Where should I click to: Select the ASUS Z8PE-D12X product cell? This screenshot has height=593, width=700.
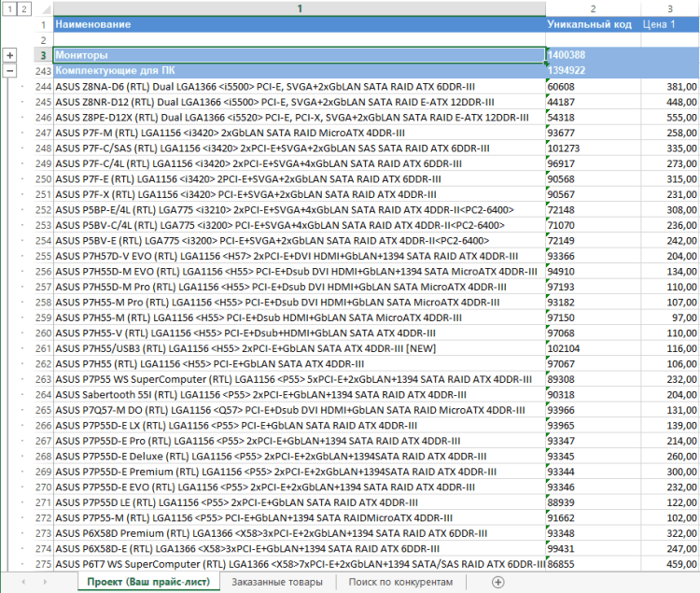(300, 118)
